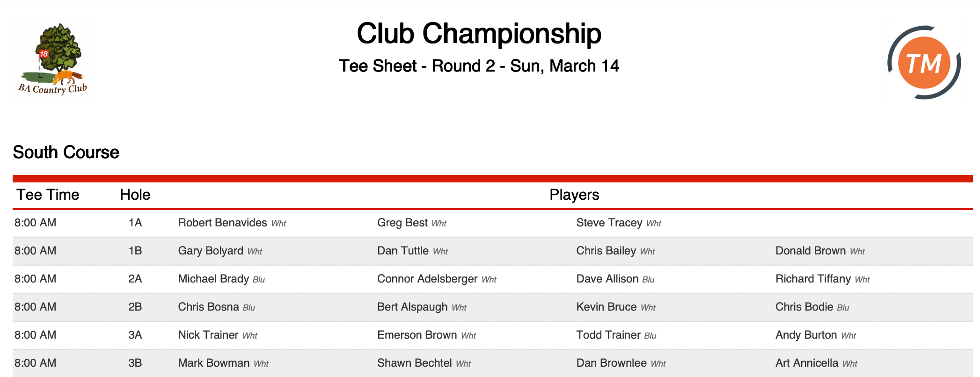Select the Club Championship title
The width and height of the screenshot is (980, 377).
click(479, 34)
